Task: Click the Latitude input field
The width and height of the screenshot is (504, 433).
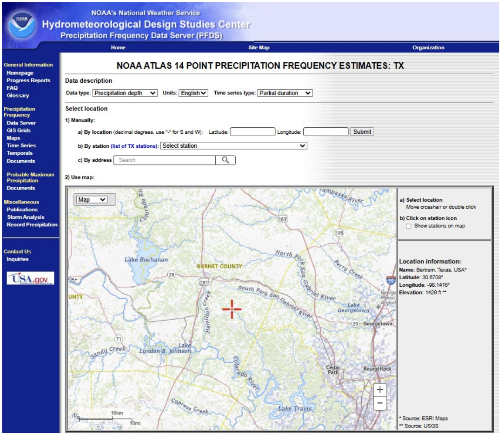Action: click(x=252, y=132)
